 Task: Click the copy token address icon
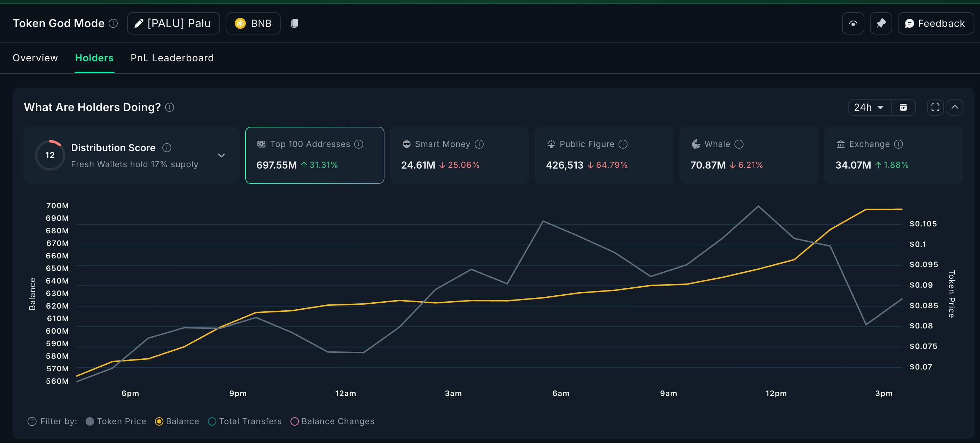point(295,23)
